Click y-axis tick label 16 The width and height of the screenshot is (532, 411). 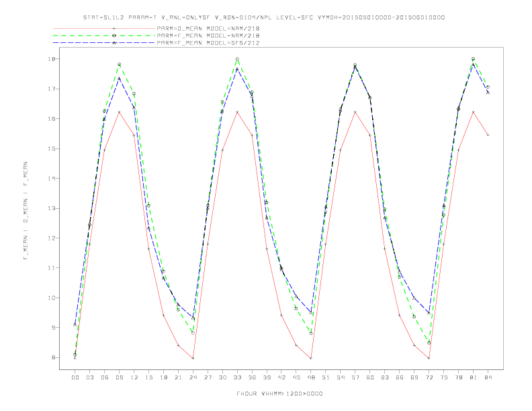click(x=52, y=119)
